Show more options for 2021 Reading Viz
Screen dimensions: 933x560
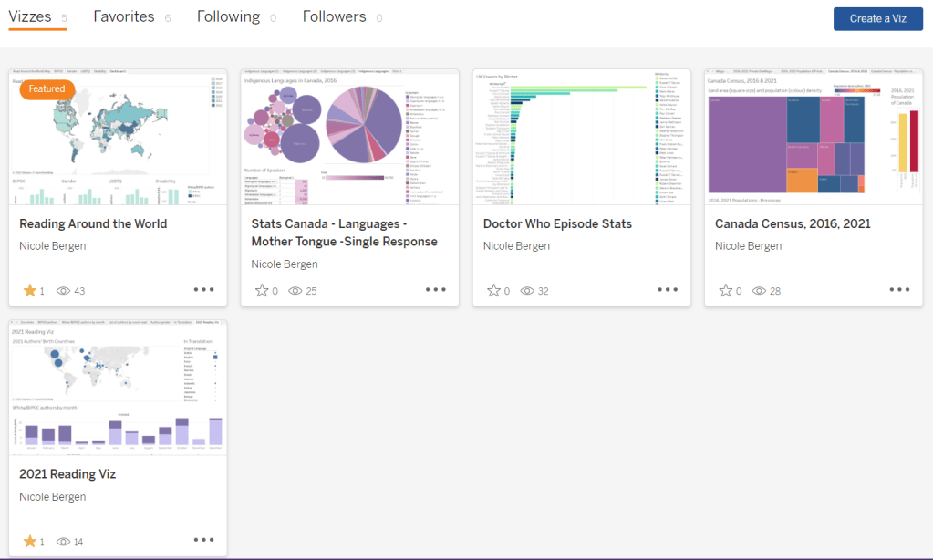click(x=203, y=540)
